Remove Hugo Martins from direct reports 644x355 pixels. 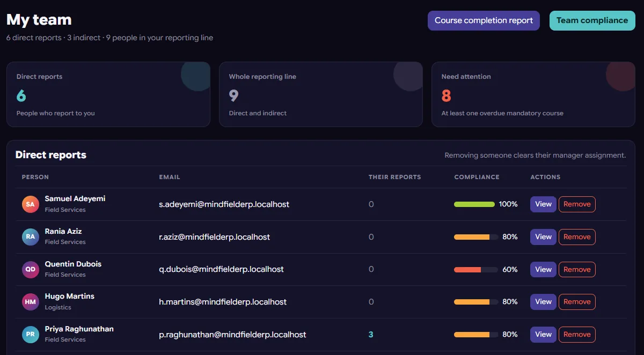(x=577, y=302)
